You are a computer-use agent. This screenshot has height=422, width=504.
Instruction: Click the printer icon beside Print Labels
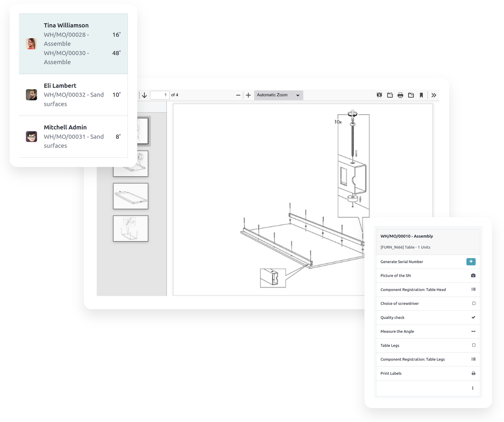tap(473, 373)
